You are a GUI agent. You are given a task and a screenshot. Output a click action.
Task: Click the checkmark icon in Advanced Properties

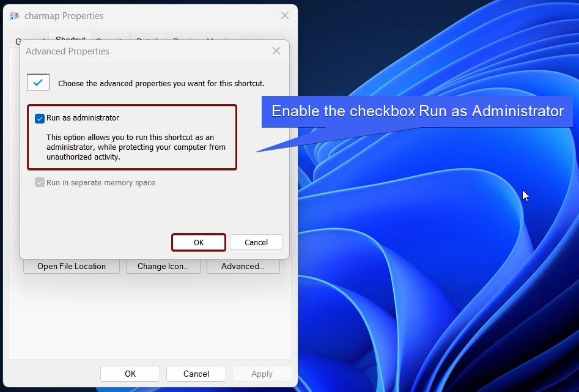(x=38, y=83)
